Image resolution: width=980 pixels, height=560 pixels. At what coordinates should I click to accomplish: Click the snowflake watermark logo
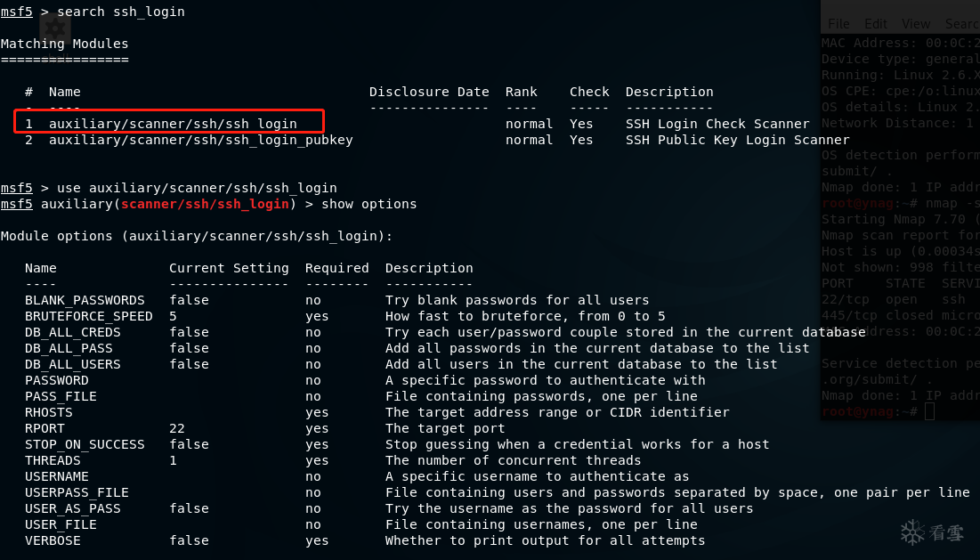(x=912, y=532)
